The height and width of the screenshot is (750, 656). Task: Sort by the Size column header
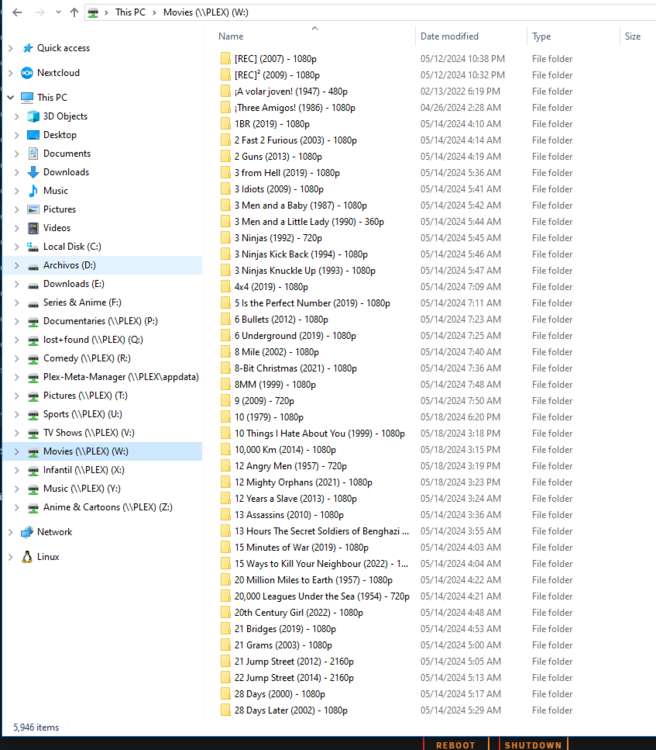tap(632, 36)
